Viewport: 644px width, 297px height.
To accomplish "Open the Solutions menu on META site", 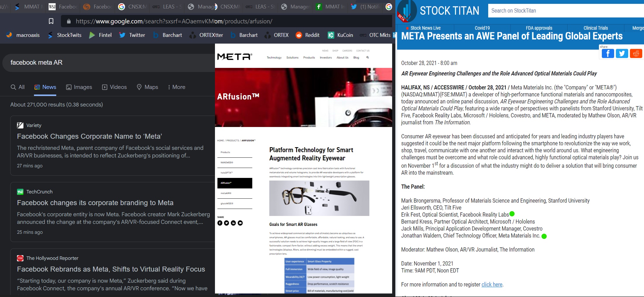I will coord(292,58).
